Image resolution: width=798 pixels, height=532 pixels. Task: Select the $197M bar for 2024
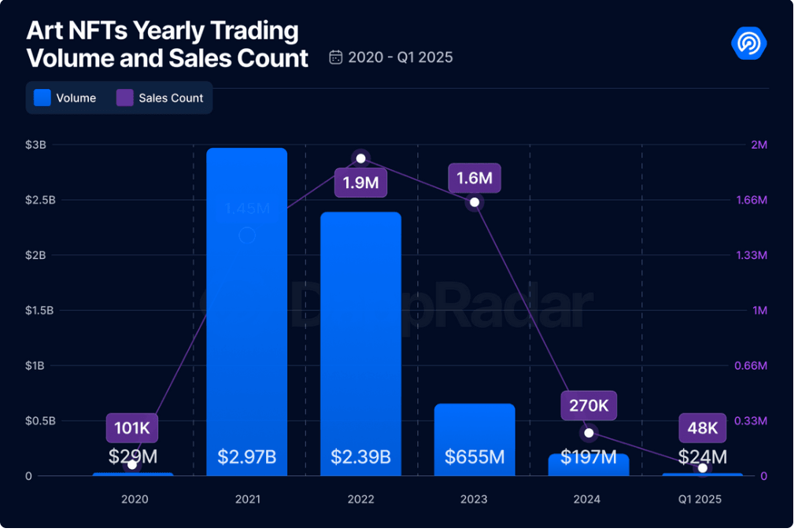point(587,464)
